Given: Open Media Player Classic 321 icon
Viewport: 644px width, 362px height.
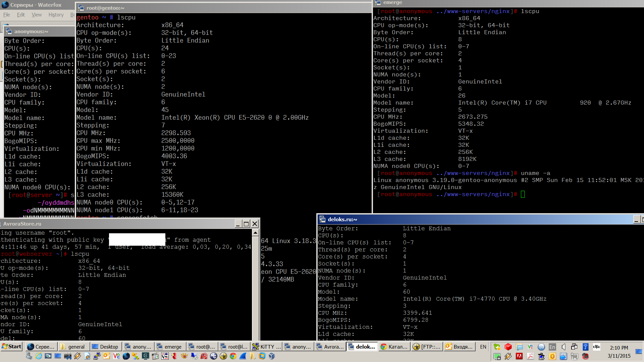Looking at the screenshot, I should coord(155,356).
